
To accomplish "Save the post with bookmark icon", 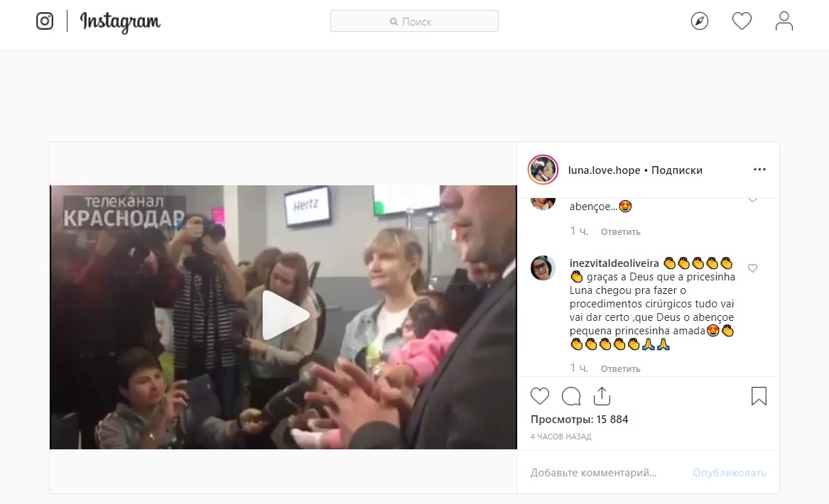I will point(759,396).
